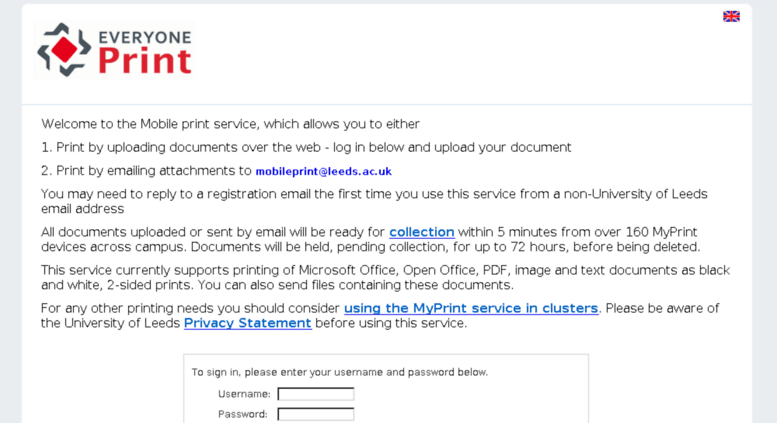Click the uploading documents over the web line
Viewport: 777px width, 423px height.
click(x=306, y=148)
